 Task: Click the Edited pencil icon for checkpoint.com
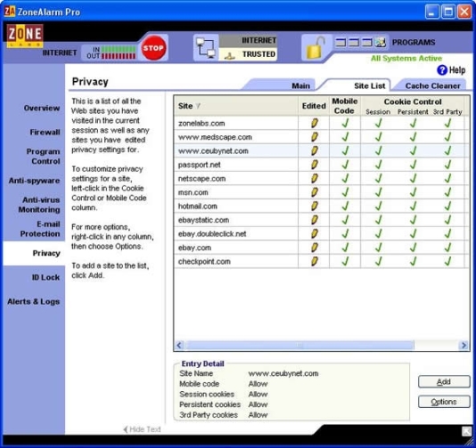click(x=314, y=261)
